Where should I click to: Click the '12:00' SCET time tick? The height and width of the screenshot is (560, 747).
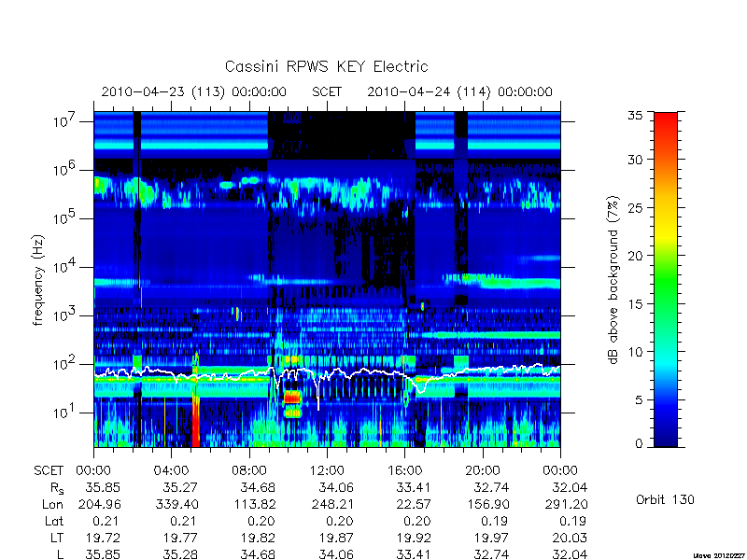pyautogui.click(x=327, y=471)
